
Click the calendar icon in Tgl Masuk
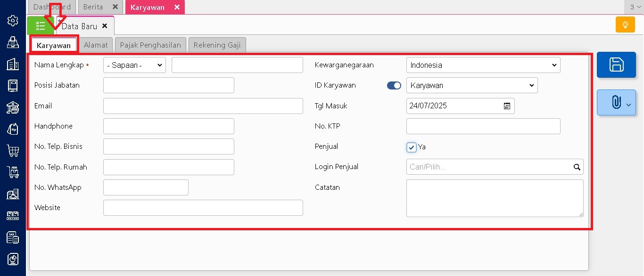tap(507, 106)
